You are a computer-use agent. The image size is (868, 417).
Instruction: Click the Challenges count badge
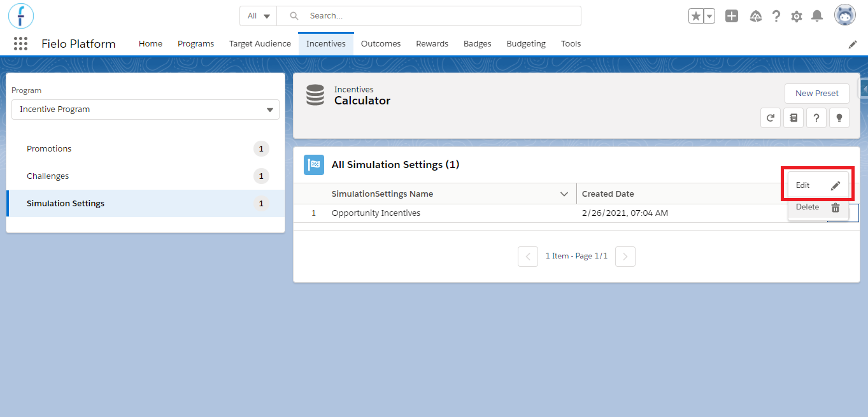261,176
